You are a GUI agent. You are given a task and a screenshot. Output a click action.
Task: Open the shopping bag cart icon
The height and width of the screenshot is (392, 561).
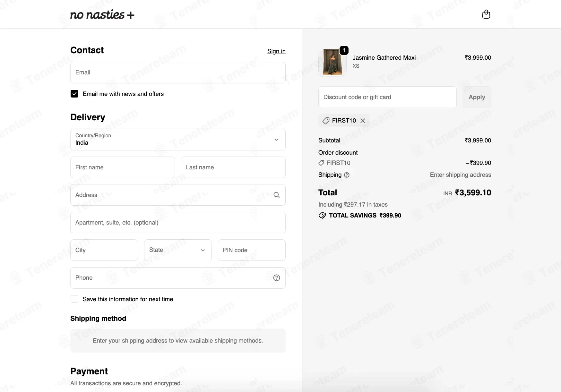point(486,14)
